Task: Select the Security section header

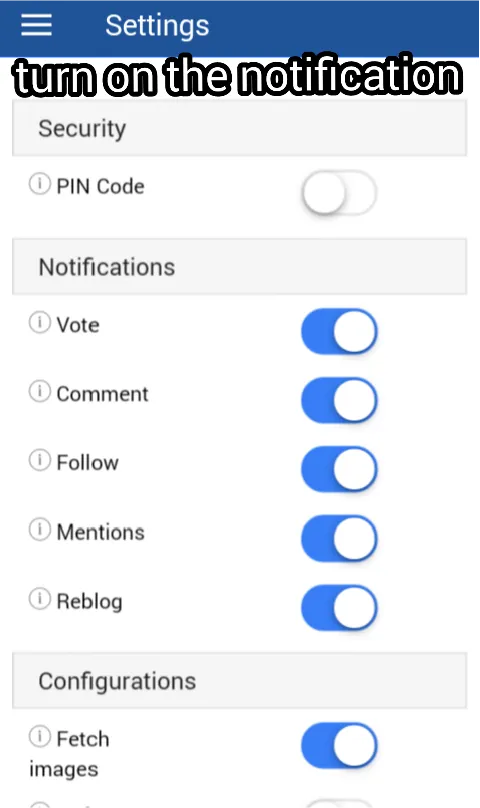Action: click(x=240, y=128)
